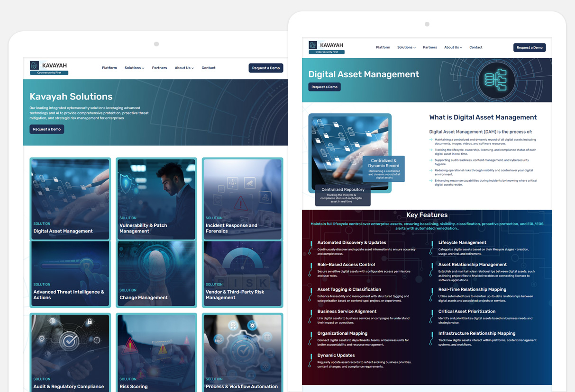The width and height of the screenshot is (575, 392).
Task: Click the Kavayah logo in the left tablet
Action: click(49, 68)
